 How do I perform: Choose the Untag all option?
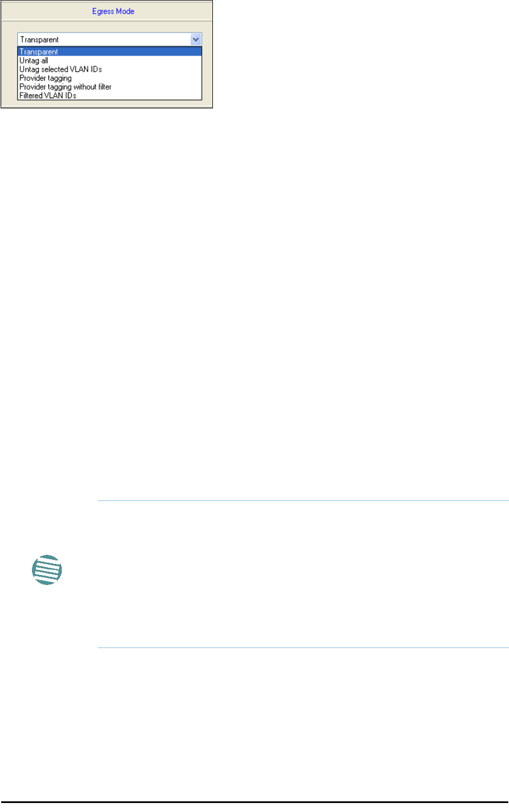pos(110,61)
